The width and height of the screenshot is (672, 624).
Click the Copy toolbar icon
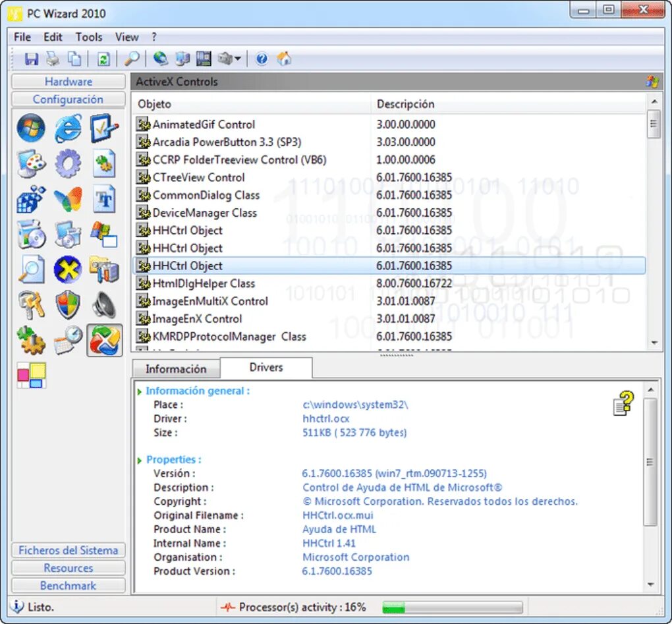pyautogui.click(x=75, y=58)
